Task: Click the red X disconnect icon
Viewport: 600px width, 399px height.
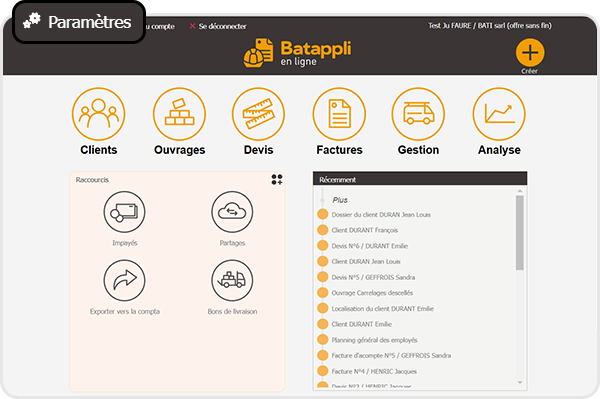Action: click(192, 26)
